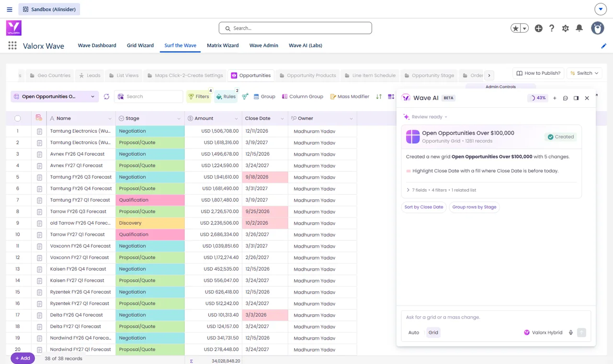Click the 43% usage progress indicator

pos(538,98)
